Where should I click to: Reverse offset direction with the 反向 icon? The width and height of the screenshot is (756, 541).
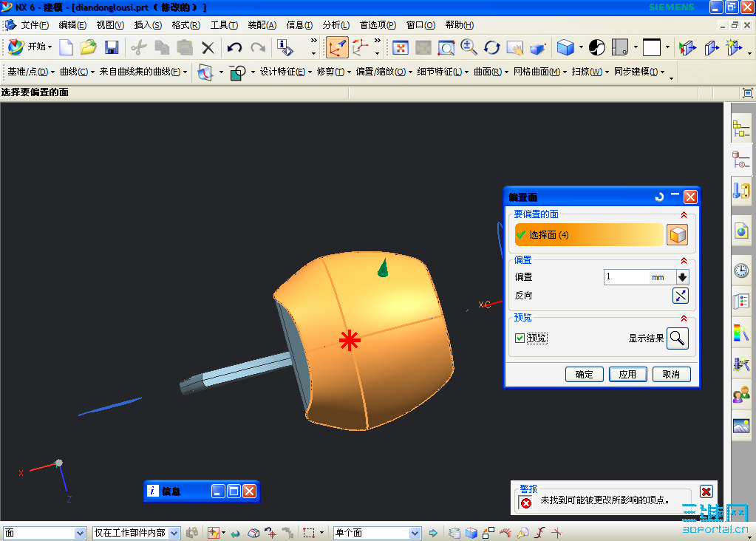pos(681,296)
